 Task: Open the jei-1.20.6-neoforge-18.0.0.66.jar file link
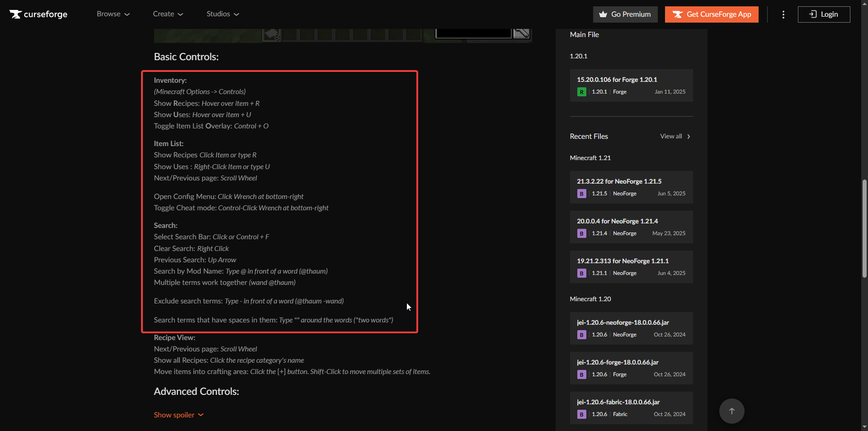(623, 322)
